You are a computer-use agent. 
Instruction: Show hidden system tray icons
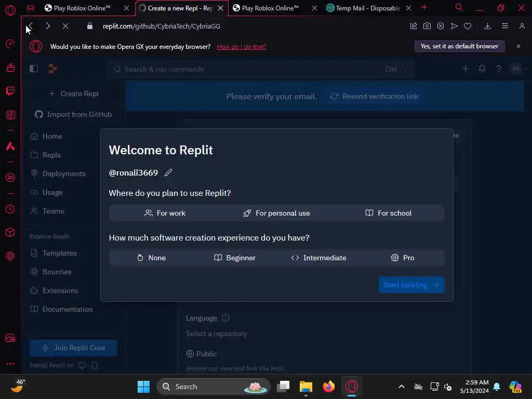[x=402, y=387]
